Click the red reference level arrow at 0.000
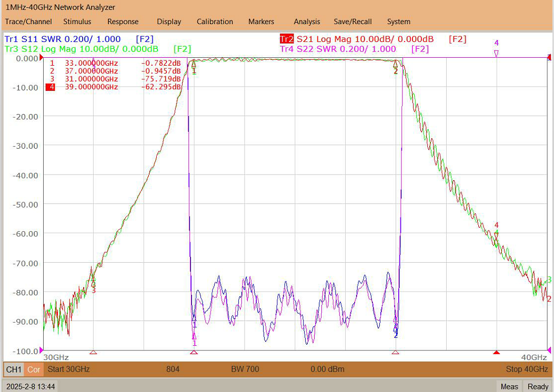Image resolution: width=554 pixels, height=392 pixels. point(41,58)
